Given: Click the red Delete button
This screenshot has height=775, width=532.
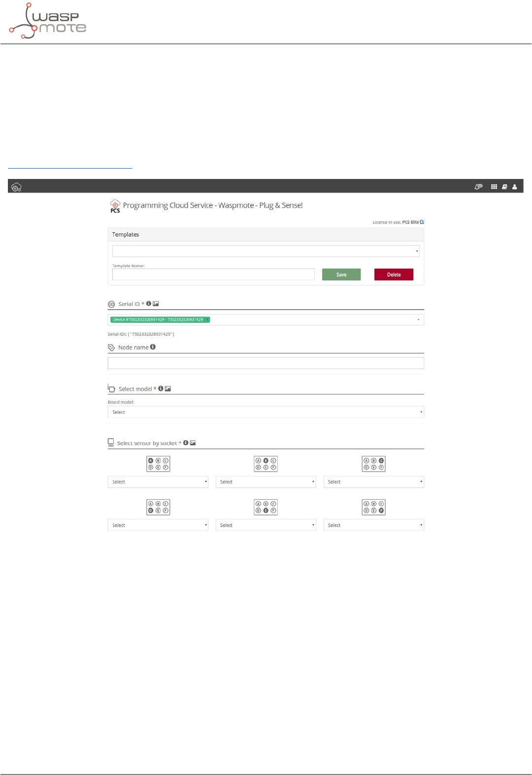Looking at the screenshot, I should point(394,275).
